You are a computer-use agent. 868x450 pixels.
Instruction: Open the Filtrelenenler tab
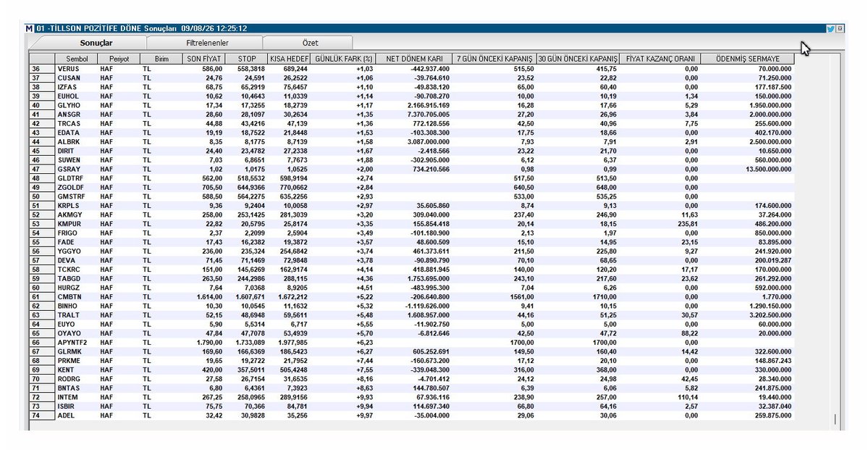[x=207, y=43]
